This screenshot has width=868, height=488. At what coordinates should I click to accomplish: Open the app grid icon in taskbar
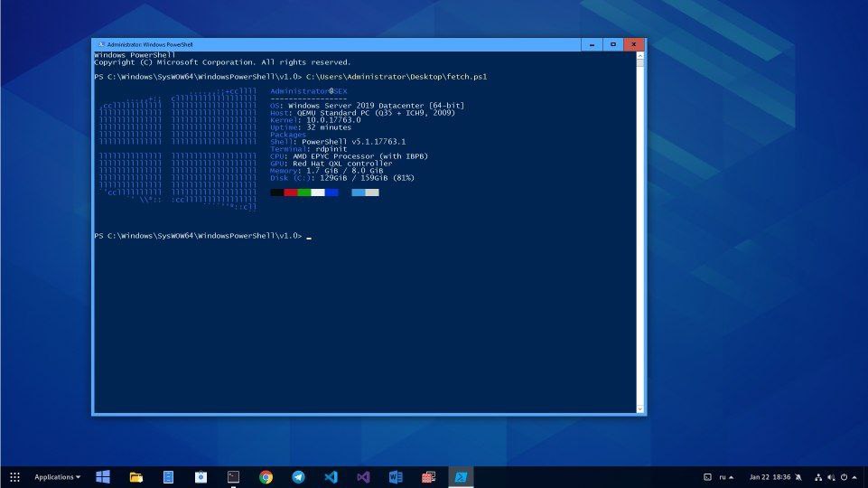[x=15, y=477]
